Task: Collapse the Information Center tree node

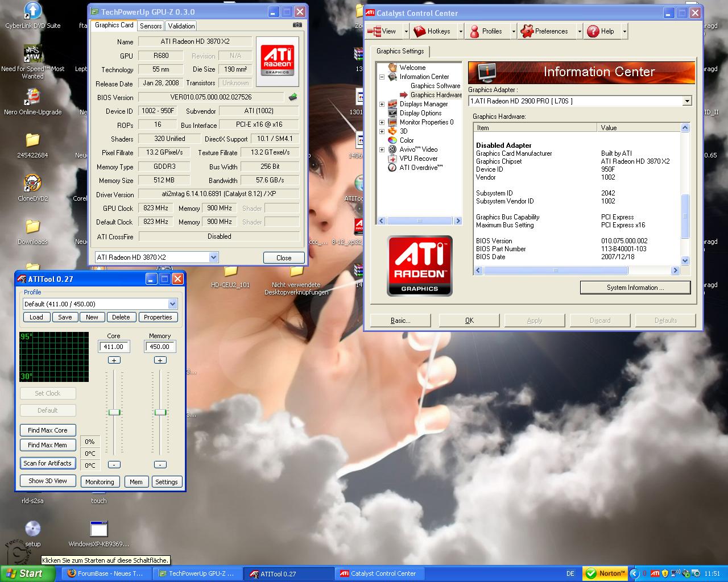Action: tap(382, 77)
